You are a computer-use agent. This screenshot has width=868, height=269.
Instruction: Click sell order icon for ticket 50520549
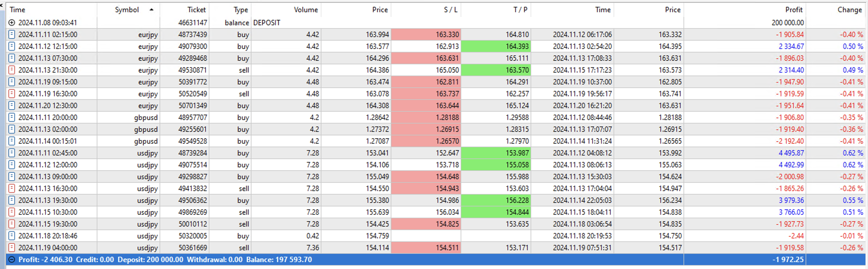coord(12,94)
